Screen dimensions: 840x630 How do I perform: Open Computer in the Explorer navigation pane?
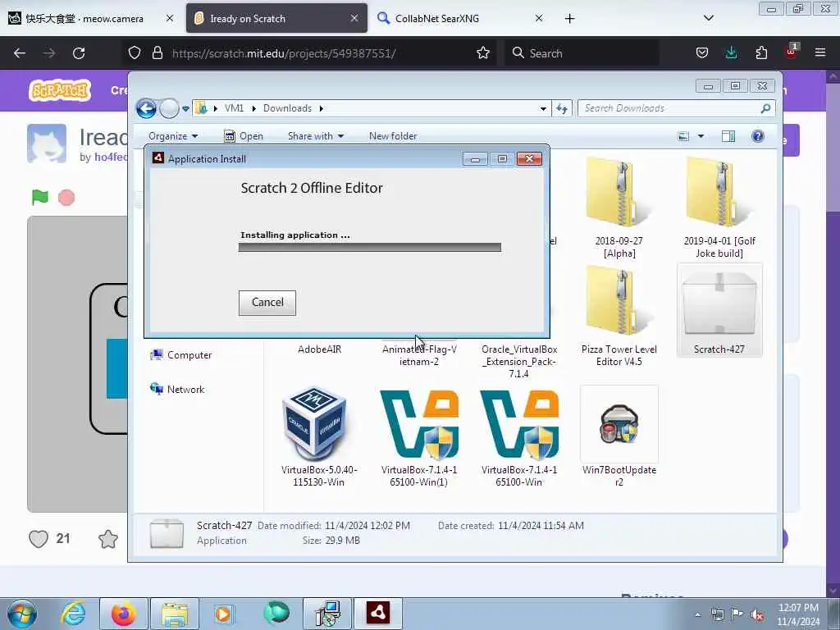181,355
